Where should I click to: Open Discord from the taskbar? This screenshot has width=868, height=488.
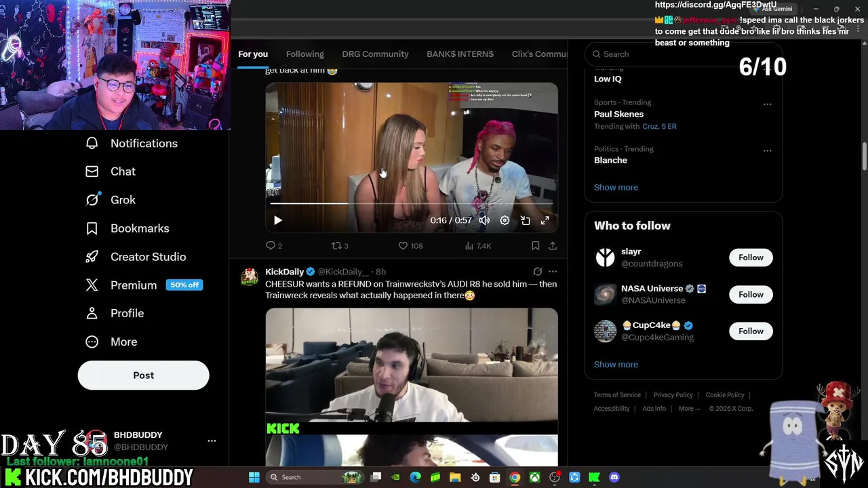[614, 477]
